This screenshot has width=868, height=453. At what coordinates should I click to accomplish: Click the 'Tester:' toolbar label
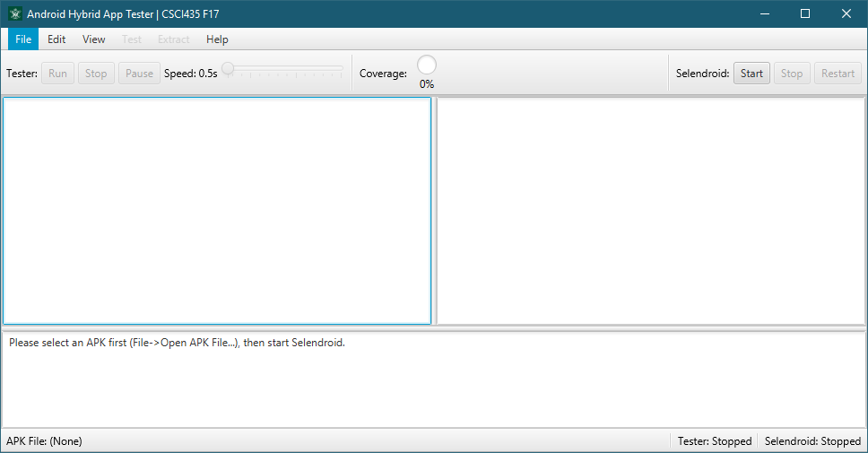pos(22,73)
